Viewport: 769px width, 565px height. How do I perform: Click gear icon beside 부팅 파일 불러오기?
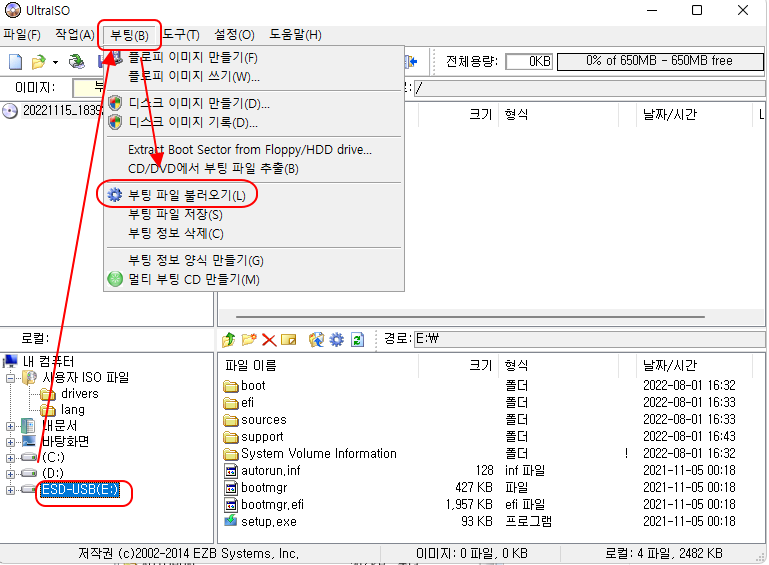point(115,195)
